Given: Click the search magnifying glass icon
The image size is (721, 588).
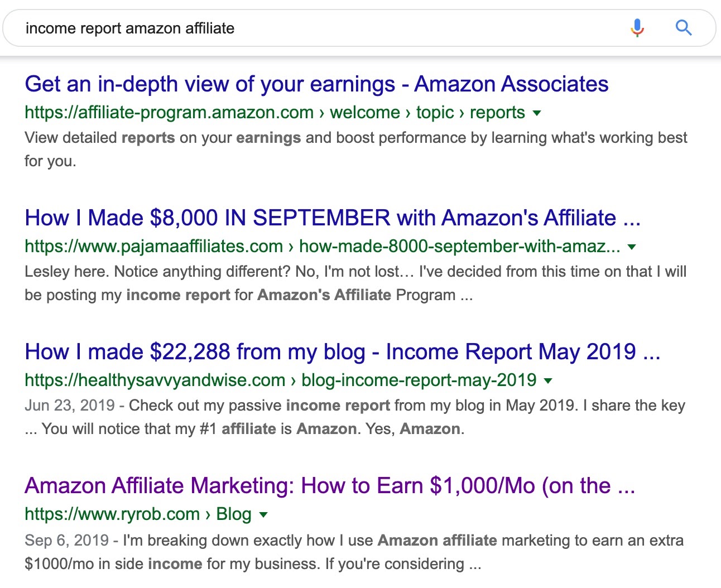Looking at the screenshot, I should (x=683, y=28).
